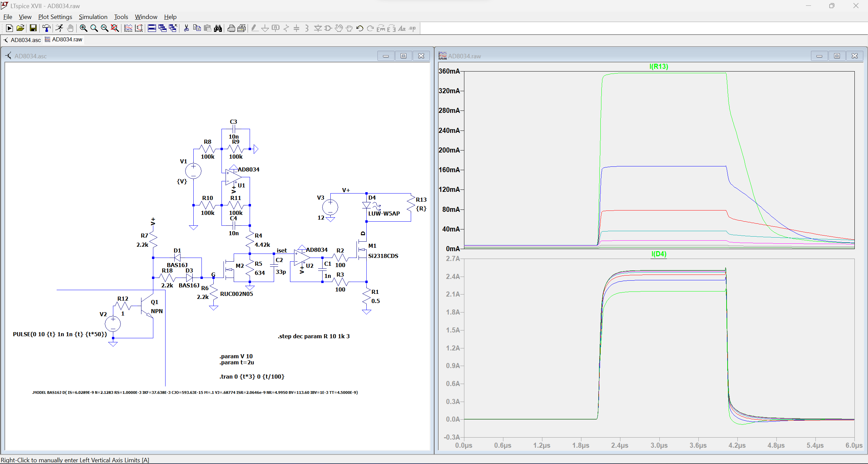Open a file with the folder icon

point(20,28)
